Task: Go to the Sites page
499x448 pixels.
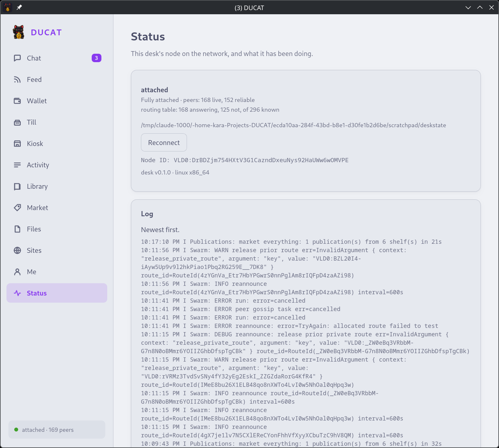Action: pyautogui.click(x=57, y=251)
